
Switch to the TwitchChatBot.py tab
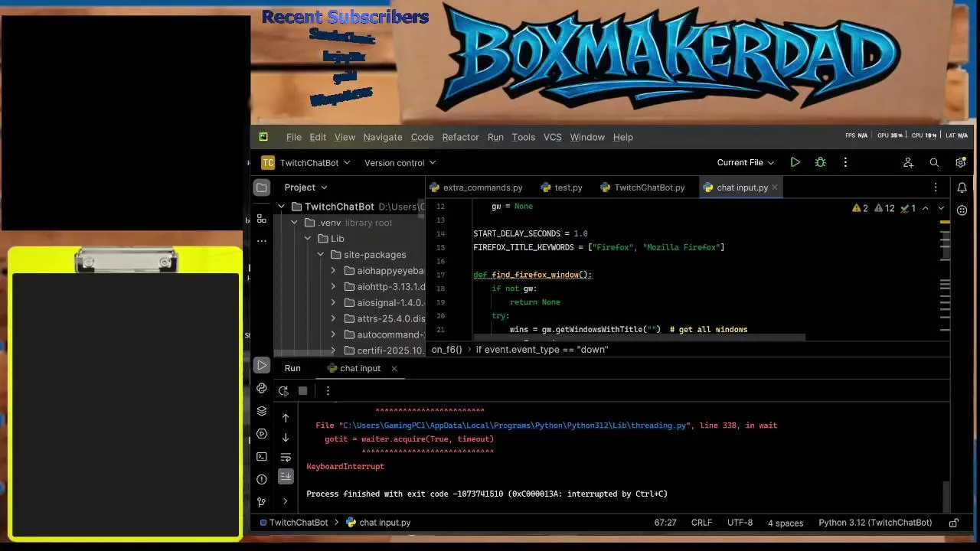642,187
